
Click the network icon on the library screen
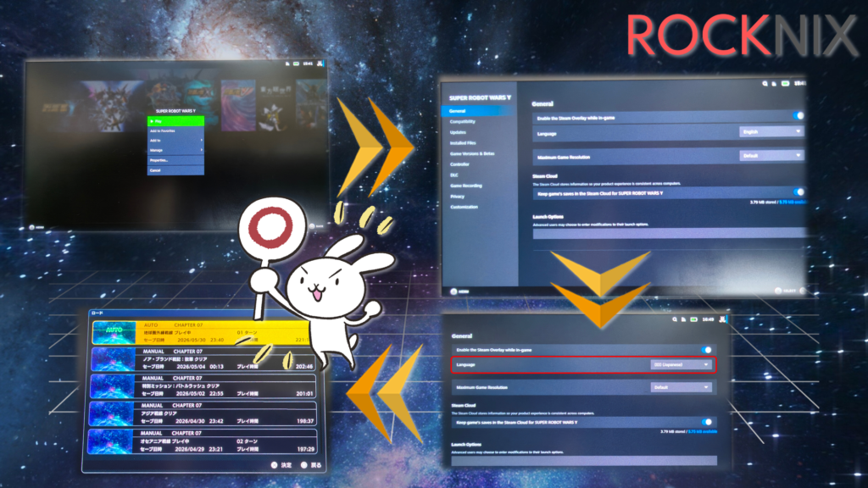pos(287,64)
